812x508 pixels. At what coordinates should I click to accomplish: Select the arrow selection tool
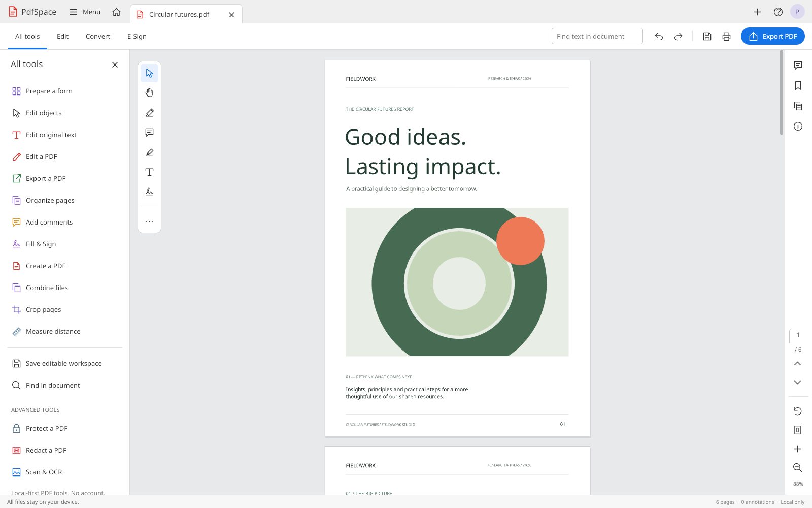click(x=149, y=73)
